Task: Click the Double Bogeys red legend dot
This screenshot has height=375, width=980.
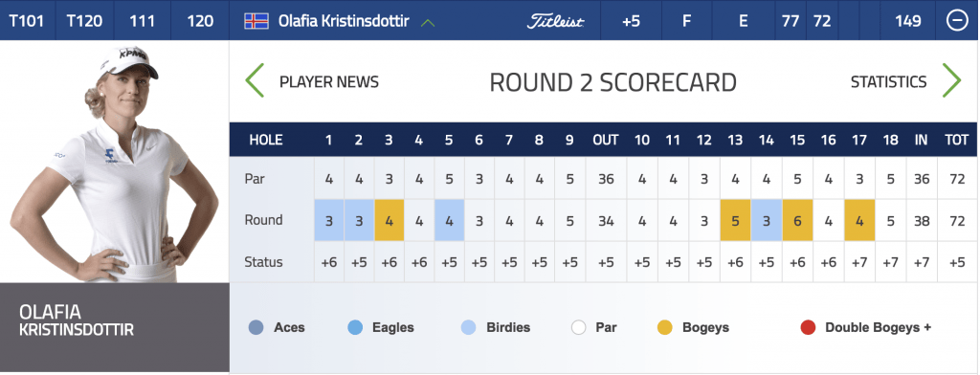Action: 808,327
